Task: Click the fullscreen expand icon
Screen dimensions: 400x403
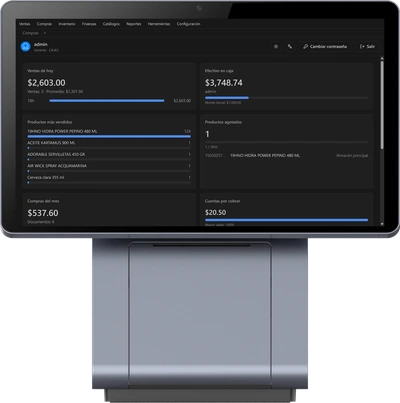Action: tap(290, 47)
